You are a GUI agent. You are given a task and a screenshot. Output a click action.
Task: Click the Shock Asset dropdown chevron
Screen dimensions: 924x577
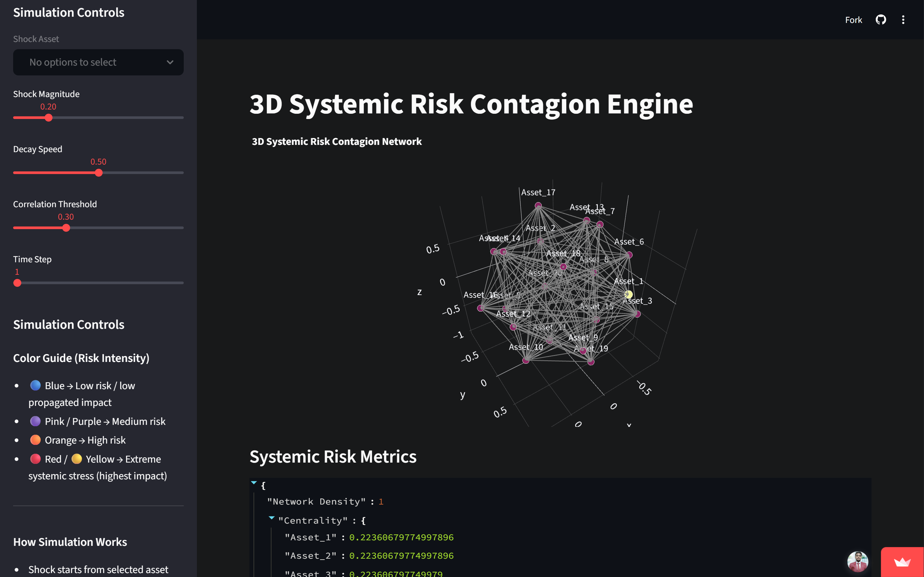(170, 62)
